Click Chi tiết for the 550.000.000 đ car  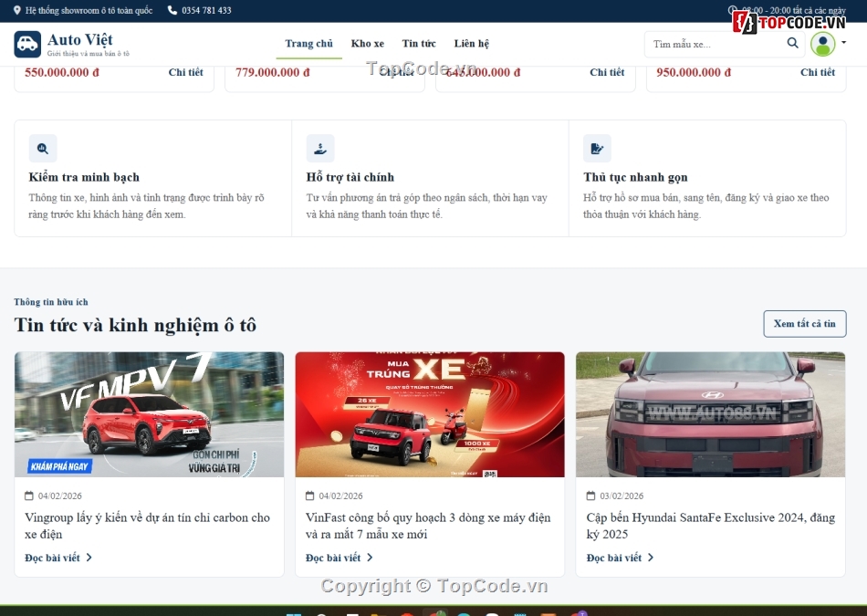[186, 72]
